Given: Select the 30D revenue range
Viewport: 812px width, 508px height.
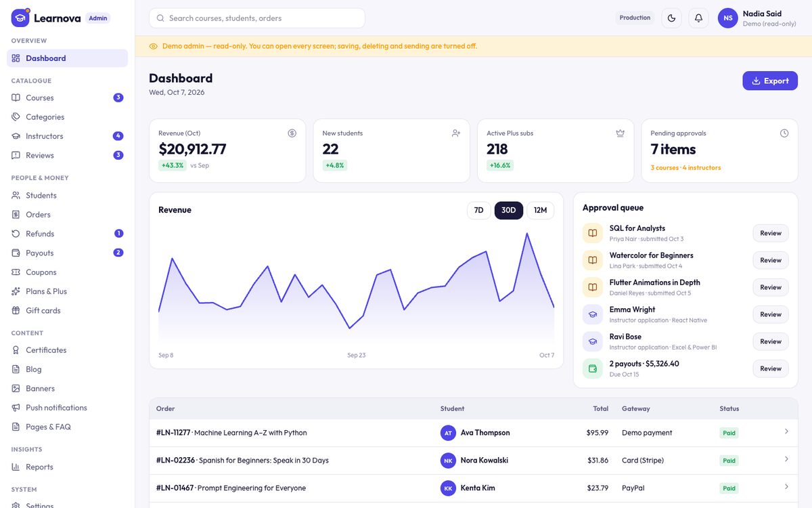Looking at the screenshot, I should coord(509,211).
